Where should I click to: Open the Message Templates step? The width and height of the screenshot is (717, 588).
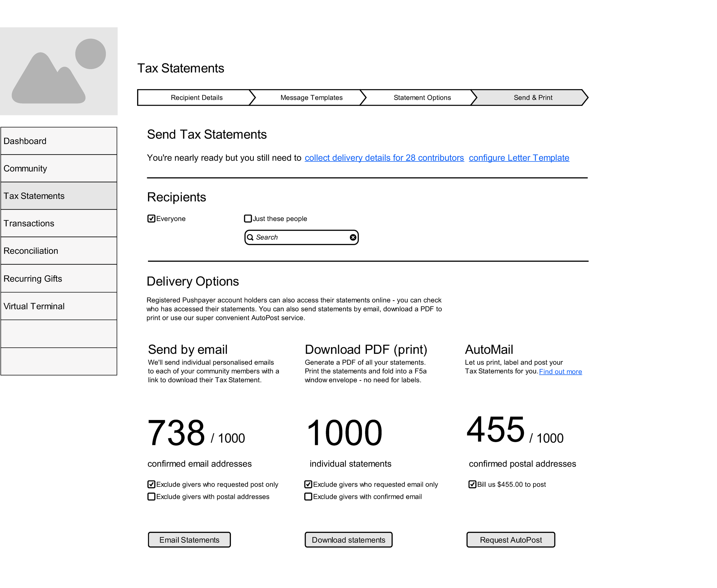point(311,97)
